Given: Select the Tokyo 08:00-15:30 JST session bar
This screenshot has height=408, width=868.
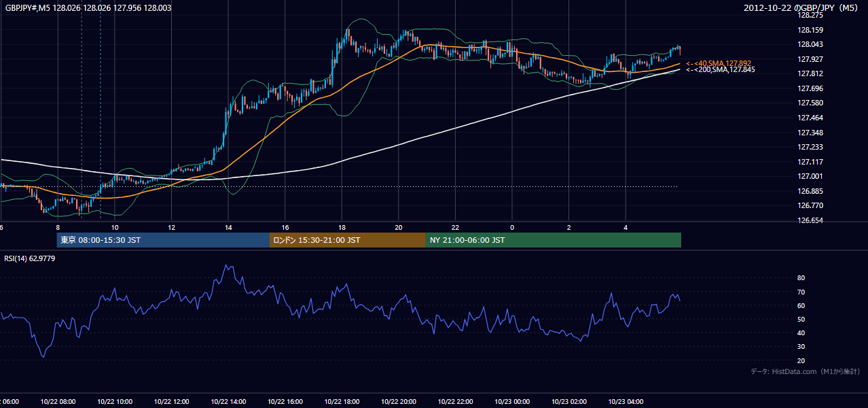Looking at the screenshot, I should point(163,240).
